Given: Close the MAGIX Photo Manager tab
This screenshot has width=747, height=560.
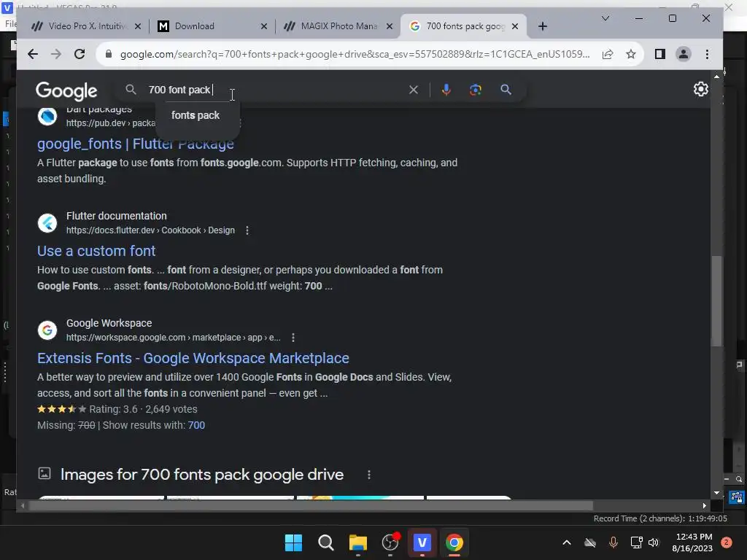Looking at the screenshot, I should (x=390, y=26).
